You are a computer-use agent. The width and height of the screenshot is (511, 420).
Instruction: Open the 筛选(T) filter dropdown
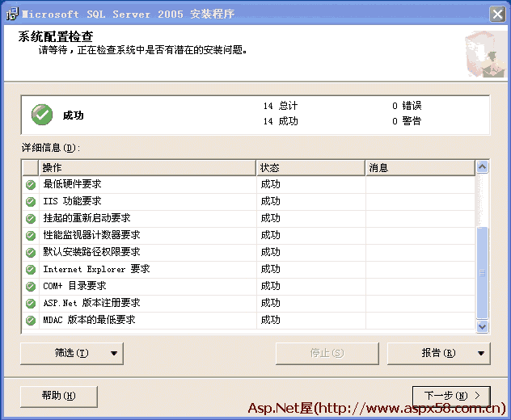pos(72,353)
